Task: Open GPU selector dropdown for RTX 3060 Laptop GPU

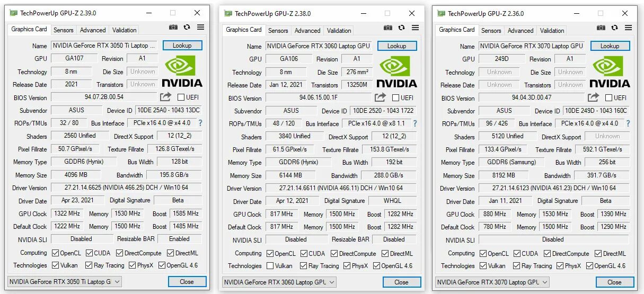Action: tap(279, 282)
